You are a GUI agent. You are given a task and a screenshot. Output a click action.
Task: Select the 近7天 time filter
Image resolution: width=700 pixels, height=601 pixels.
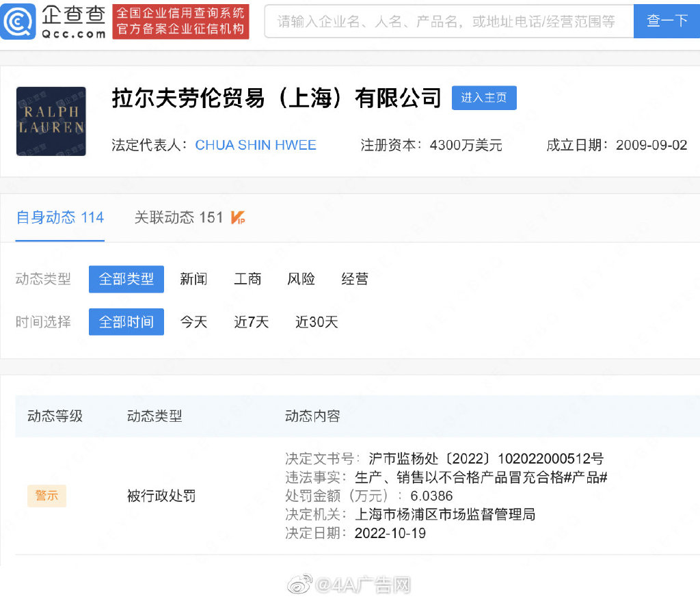(x=252, y=322)
